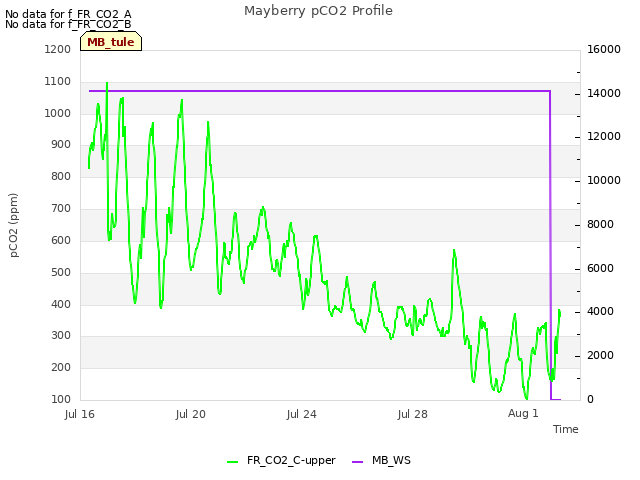The image size is (640, 480).
Task: Click the 0 right axis value
Action: pos(590,400)
